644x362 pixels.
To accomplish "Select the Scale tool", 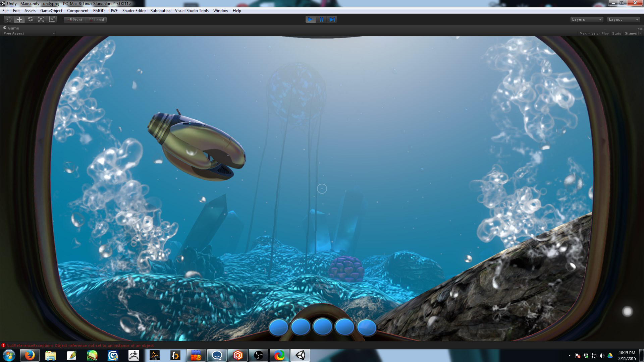I will tap(41, 19).
